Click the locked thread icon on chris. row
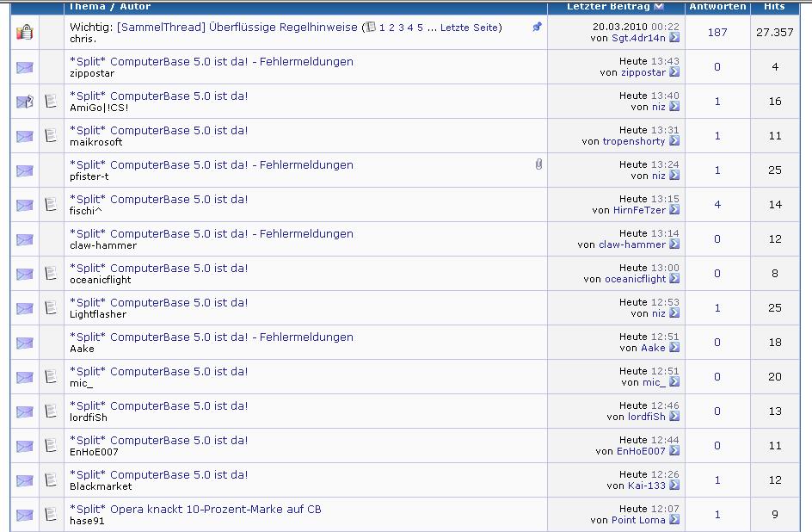The height and width of the screenshot is (532, 812). [24, 32]
